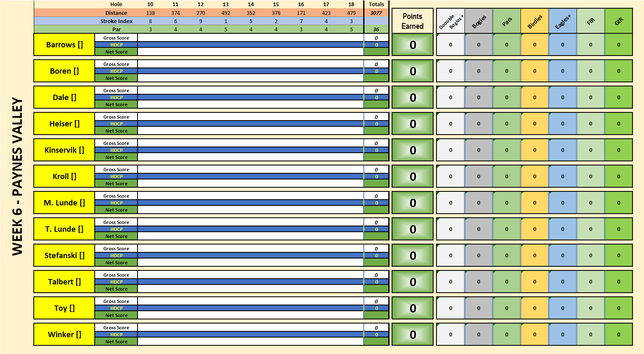The height and width of the screenshot is (354, 644).
Task: Click Heiser's Net Score row label
Action: coord(116,131)
